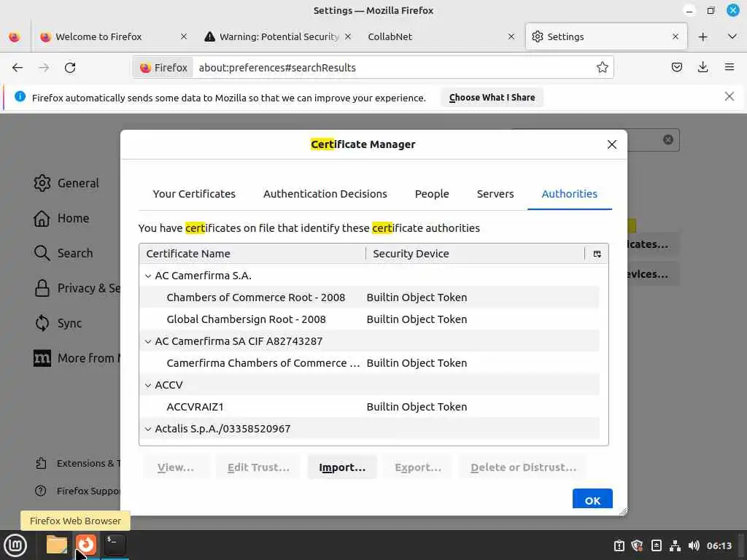Open the volume tray icon

694,545
